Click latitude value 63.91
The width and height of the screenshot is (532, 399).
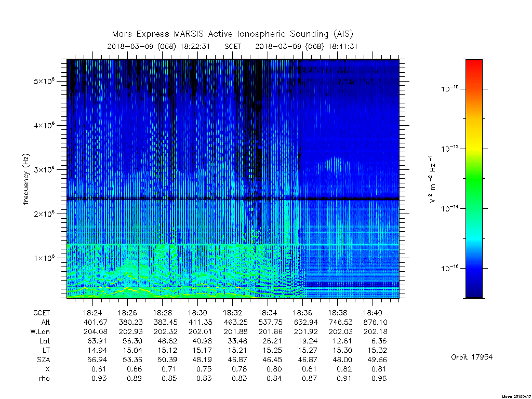coord(98,341)
